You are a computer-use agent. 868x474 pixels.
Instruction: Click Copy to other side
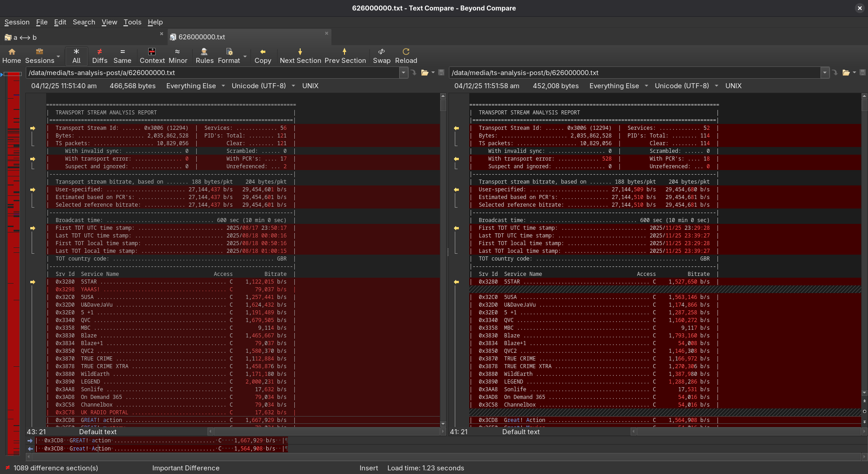[263, 56]
